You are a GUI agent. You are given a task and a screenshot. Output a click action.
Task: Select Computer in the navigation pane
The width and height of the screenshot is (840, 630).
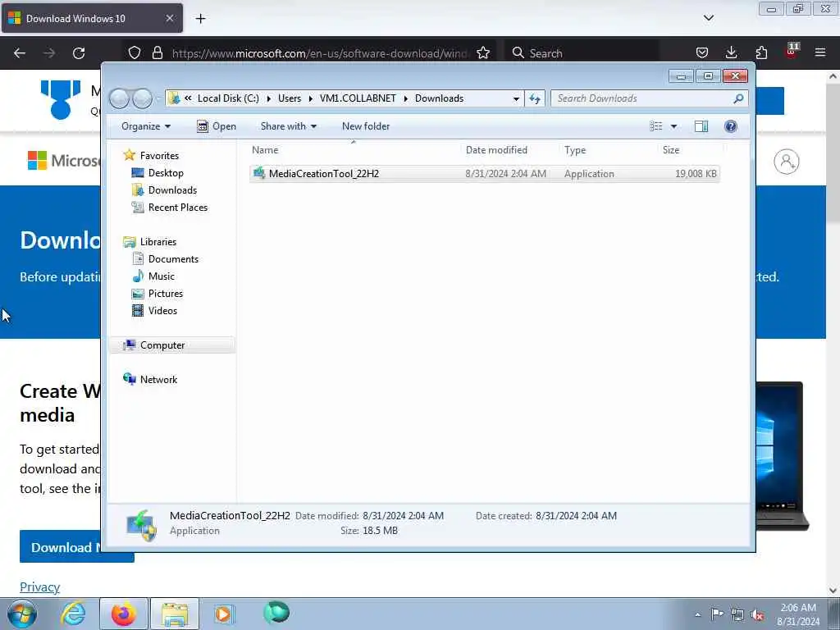[x=162, y=345]
